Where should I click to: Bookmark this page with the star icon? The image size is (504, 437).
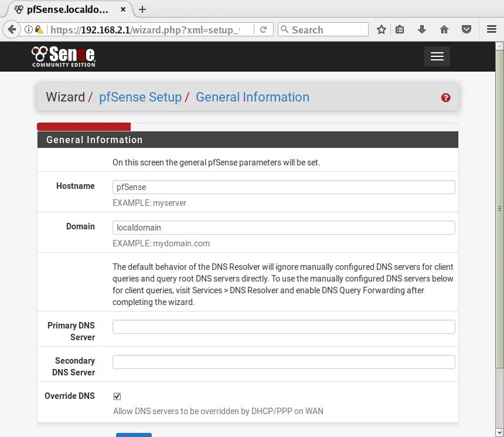tap(381, 29)
